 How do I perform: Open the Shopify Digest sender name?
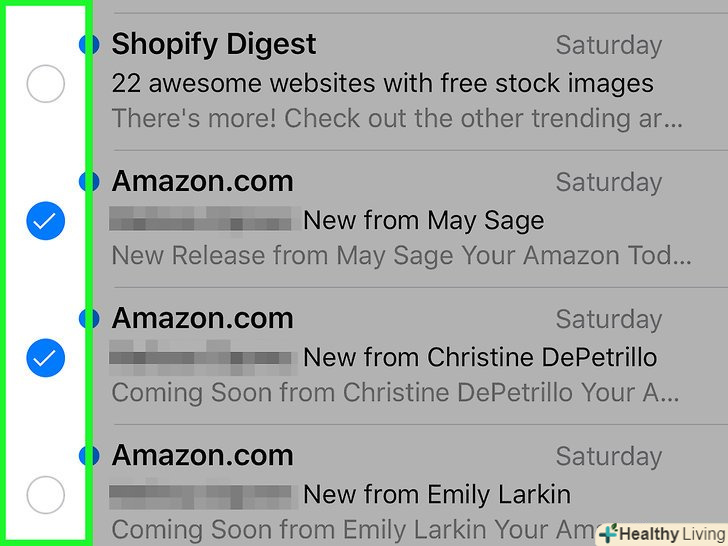pos(214,44)
